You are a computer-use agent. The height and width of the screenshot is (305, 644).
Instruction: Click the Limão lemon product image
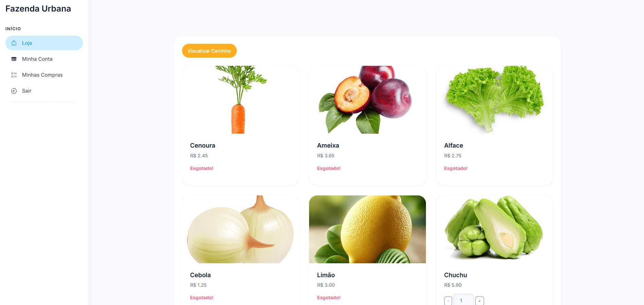tap(368, 229)
